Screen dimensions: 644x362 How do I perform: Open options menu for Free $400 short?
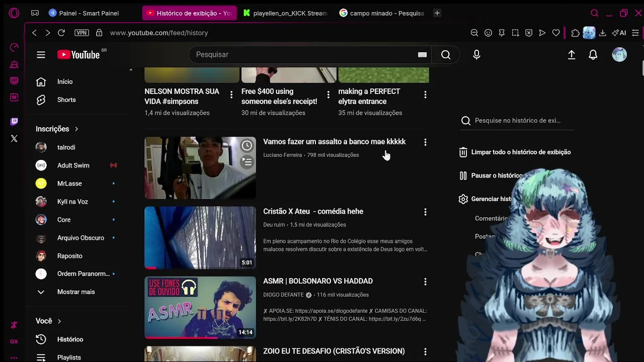click(x=329, y=95)
